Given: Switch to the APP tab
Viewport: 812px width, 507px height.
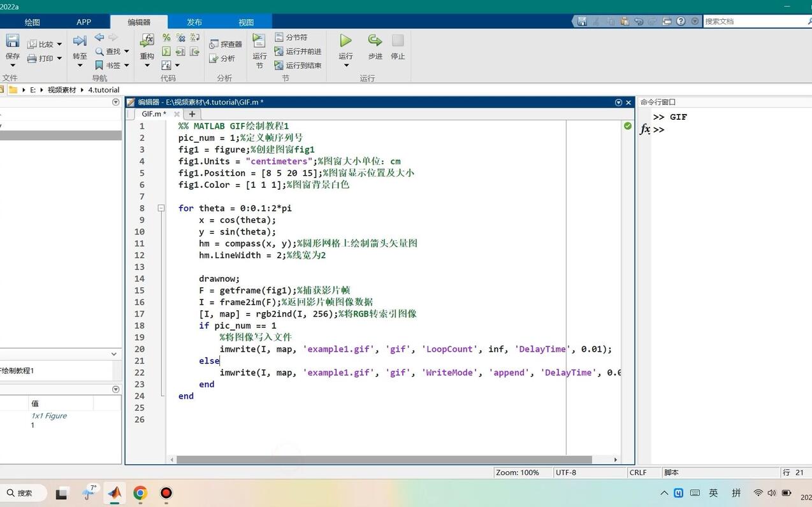Looking at the screenshot, I should (x=83, y=22).
